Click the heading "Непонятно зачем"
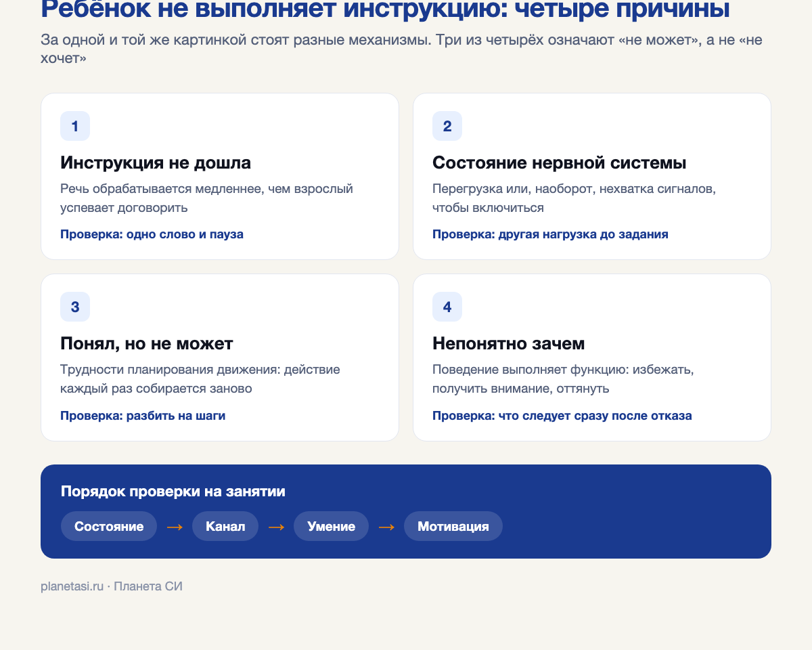This screenshot has width=812, height=650. click(509, 344)
